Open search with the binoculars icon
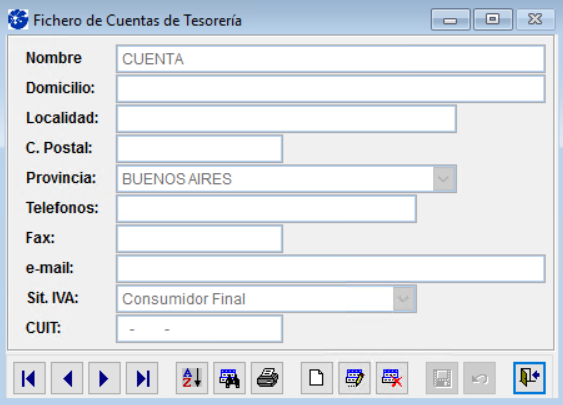This screenshot has width=563, height=405. coord(229,378)
